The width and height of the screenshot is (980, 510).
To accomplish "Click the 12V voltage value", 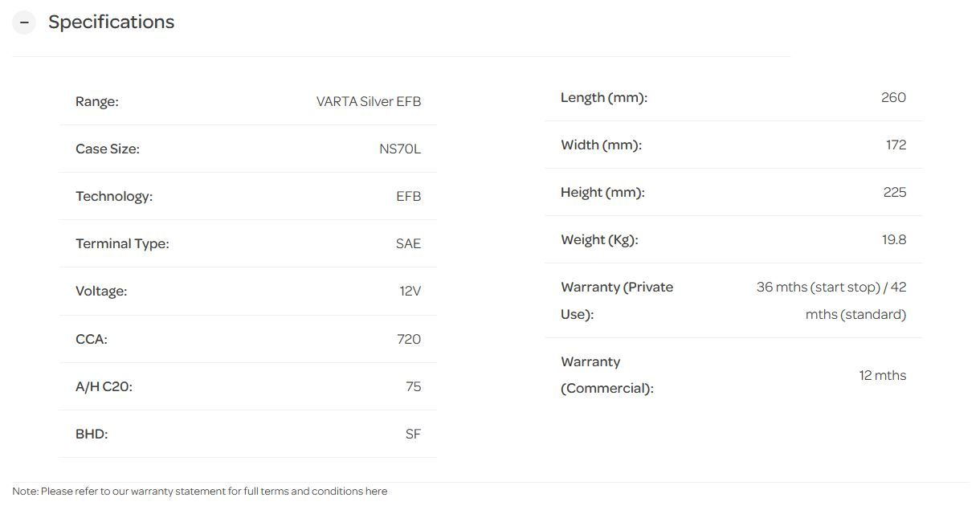I will tap(410, 292).
